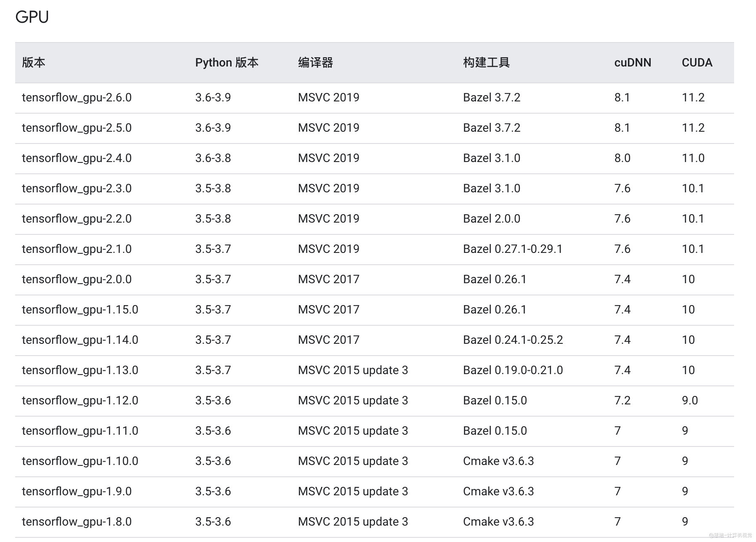This screenshot has height=542, width=756.
Task: Click Cmake v3.6.3 in tensorflow_gpu-1.10.0 row
Action: 498,461
